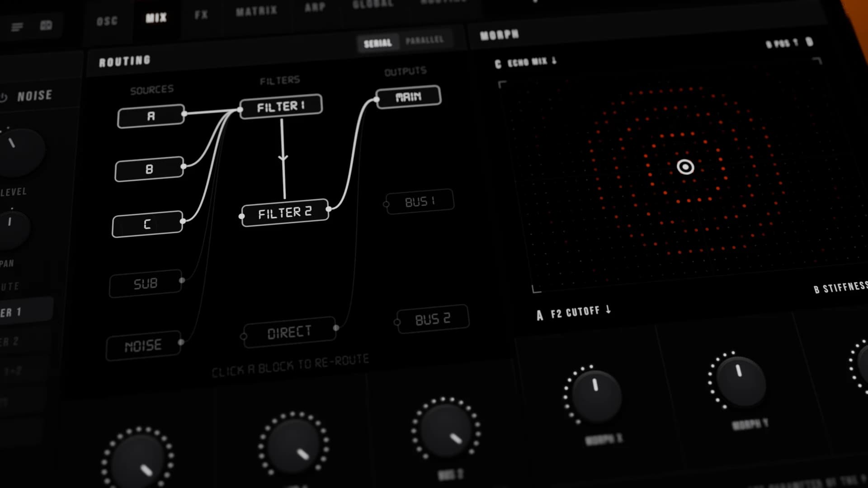The height and width of the screenshot is (488, 868).
Task: Select the BUS 2 output block
Action: click(433, 319)
